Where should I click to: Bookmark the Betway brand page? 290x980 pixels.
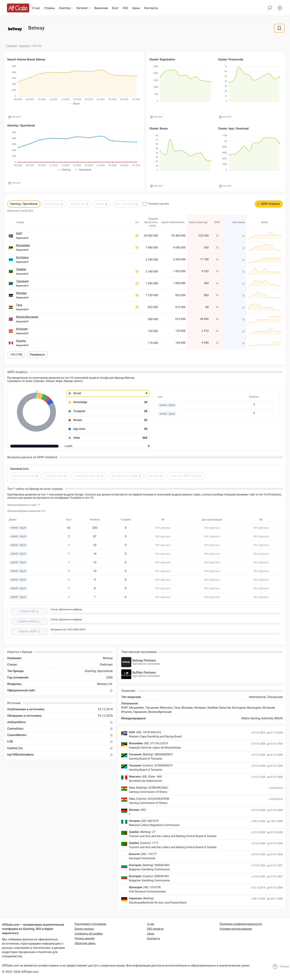pos(279,28)
